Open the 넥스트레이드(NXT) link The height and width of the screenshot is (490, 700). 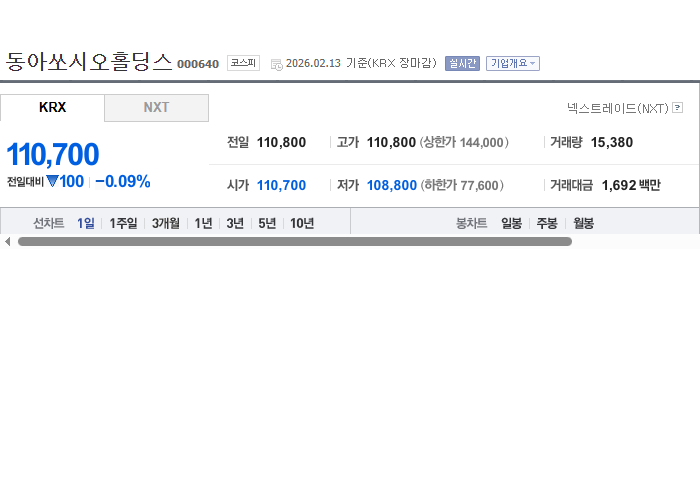618,108
